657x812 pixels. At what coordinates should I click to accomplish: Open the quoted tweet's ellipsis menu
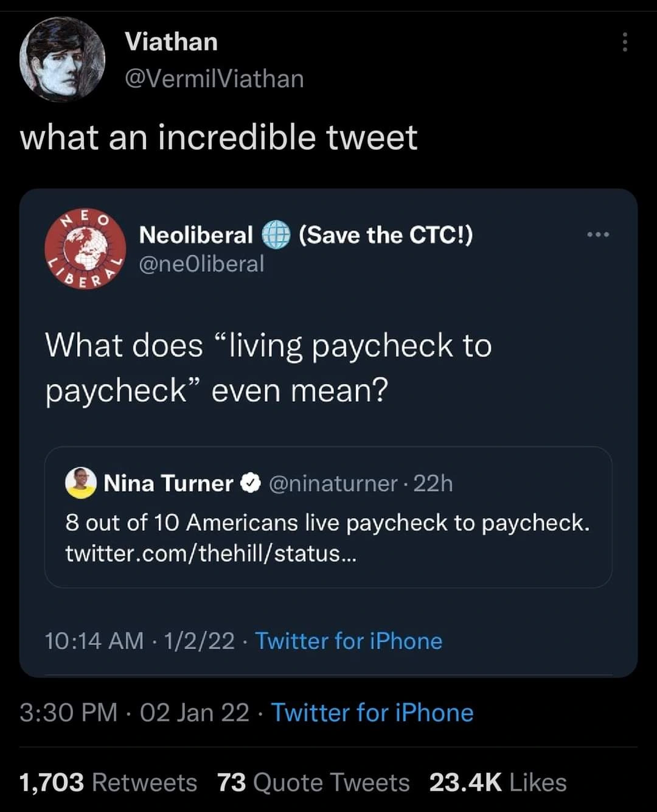(598, 234)
